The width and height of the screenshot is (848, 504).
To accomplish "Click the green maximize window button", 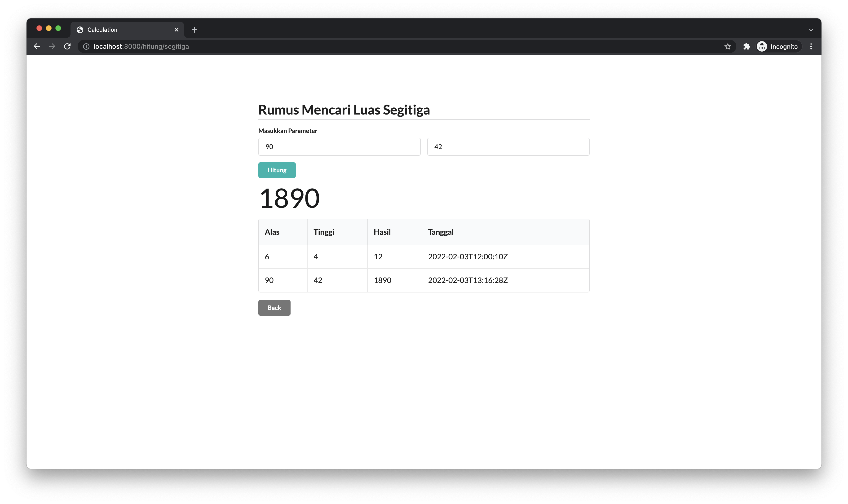I will coord(58,28).
